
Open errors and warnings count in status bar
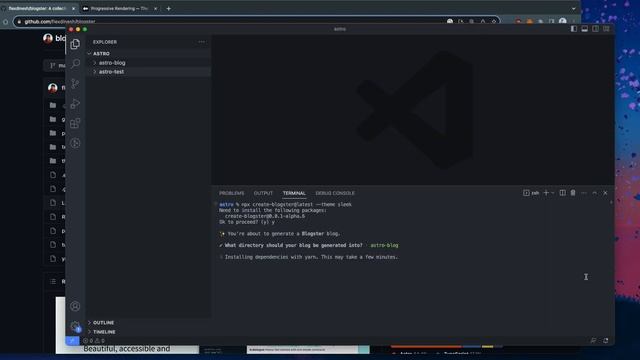[94, 340]
